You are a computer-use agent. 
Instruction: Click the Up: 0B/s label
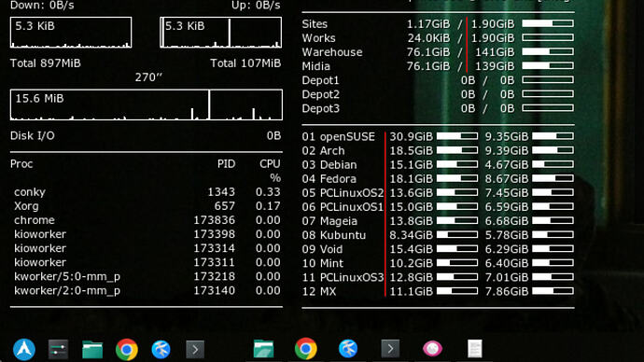256,5
